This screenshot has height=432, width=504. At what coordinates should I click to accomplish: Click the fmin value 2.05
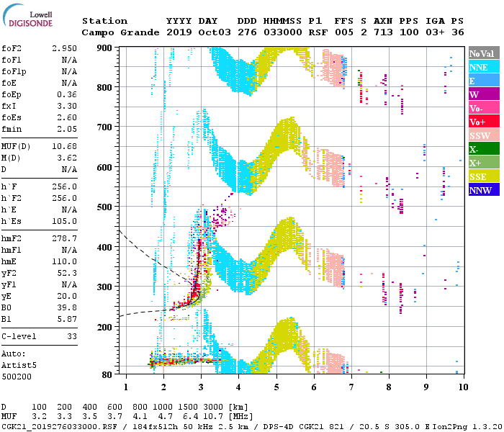pos(67,129)
